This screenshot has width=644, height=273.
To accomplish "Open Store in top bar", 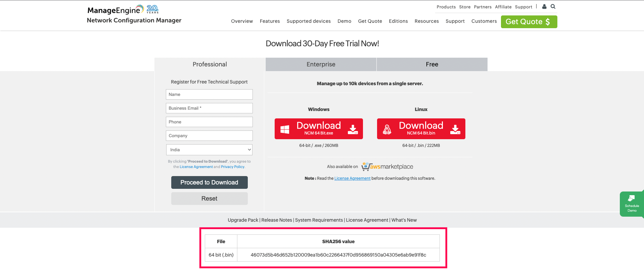I will tap(465, 7).
